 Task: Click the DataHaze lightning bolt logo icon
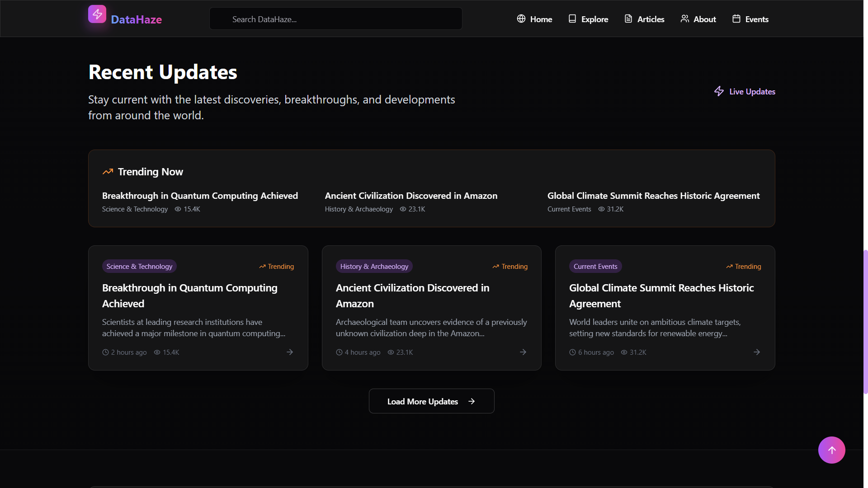click(x=97, y=14)
